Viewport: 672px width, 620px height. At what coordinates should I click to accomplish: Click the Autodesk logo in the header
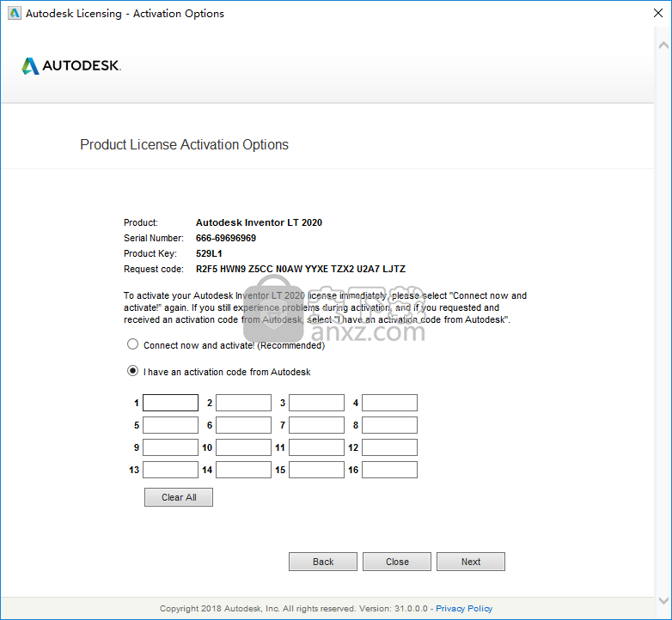tap(71, 66)
